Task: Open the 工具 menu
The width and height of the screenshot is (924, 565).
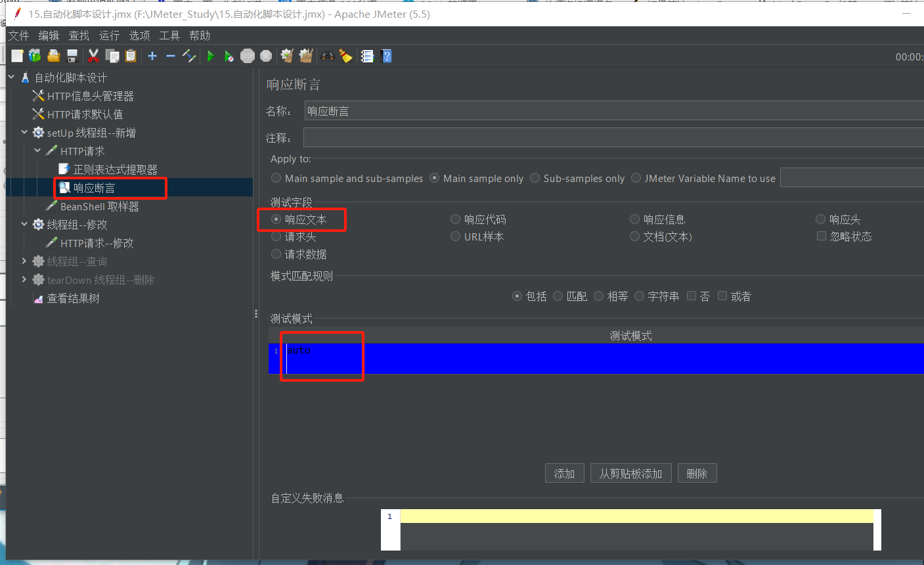Action: pos(169,35)
